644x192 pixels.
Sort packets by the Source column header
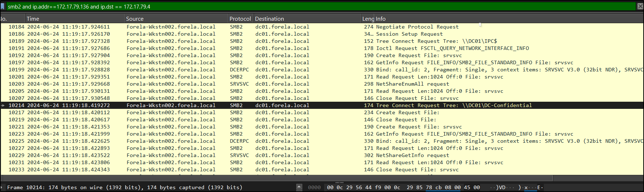(x=134, y=19)
